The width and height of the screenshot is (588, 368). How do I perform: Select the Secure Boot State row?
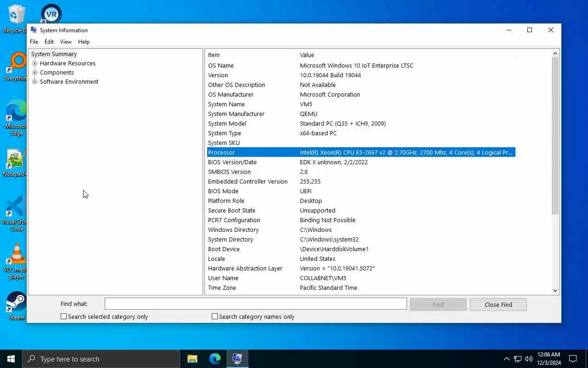[x=361, y=210]
